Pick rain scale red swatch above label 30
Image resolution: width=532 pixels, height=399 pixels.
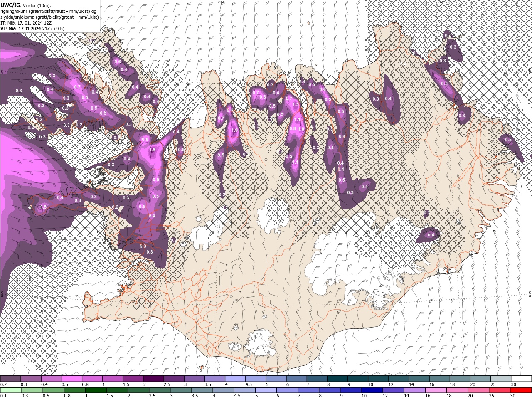520,390
